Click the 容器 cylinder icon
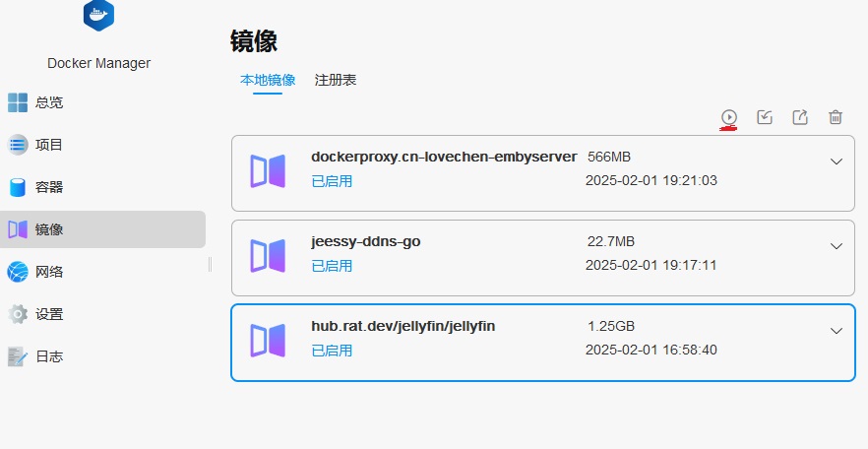The height and width of the screenshot is (449, 868). pyautogui.click(x=18, y=187)
